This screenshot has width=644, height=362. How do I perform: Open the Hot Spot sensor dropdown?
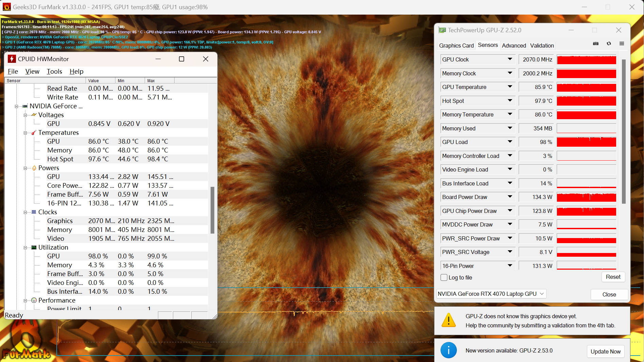[510, 101]
